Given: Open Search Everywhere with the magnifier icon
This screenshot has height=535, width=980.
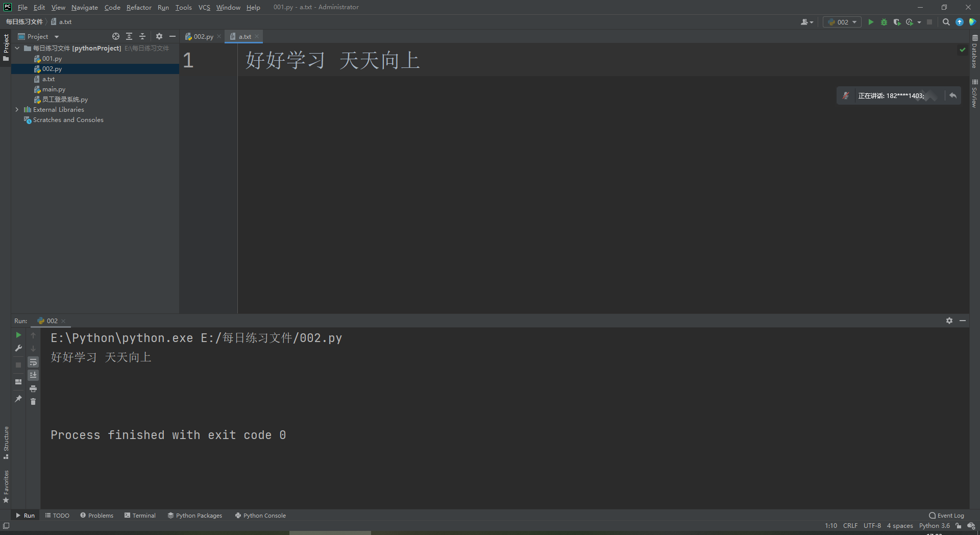Looking at the screenshot, I should tap(946, 22).
